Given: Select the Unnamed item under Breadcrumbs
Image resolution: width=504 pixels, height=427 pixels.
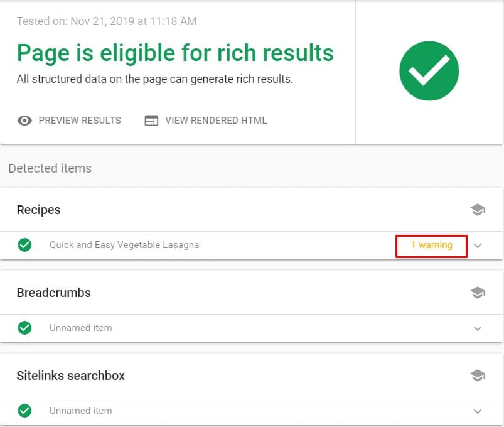Looking at the screenshot, I should (x=80, y=328).
